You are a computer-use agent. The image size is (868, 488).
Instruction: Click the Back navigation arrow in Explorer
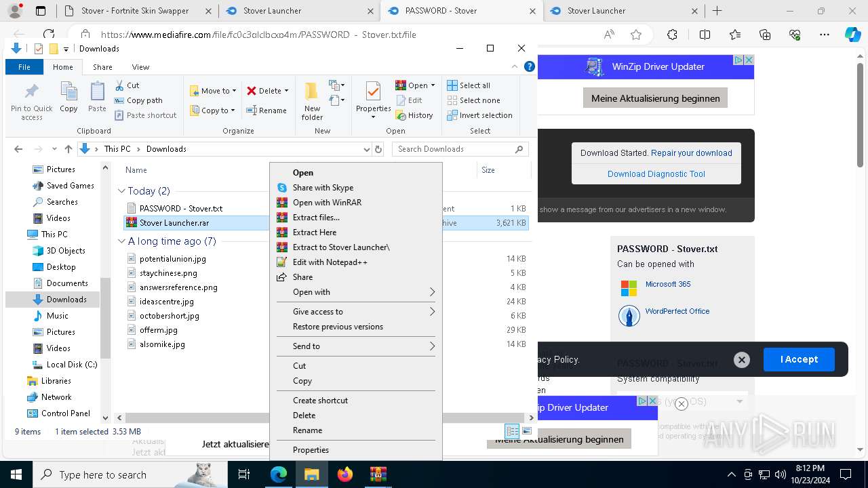[x=18, y=149]
